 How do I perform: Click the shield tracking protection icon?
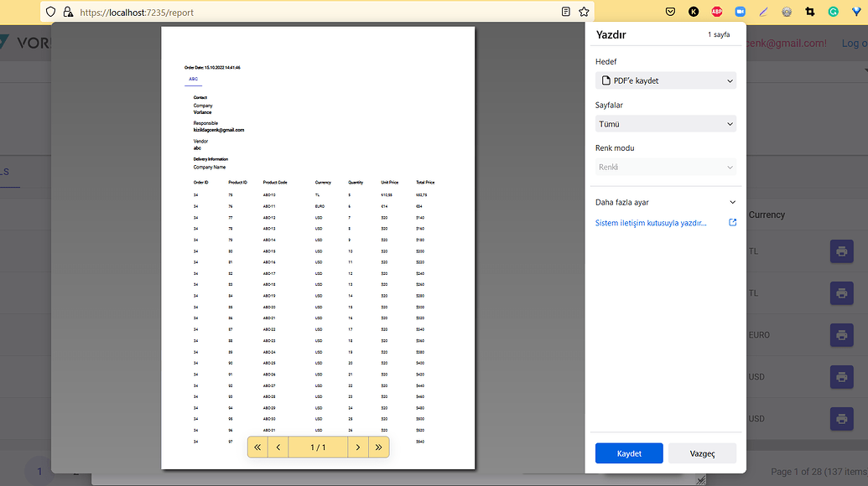(x=50, y=12)
